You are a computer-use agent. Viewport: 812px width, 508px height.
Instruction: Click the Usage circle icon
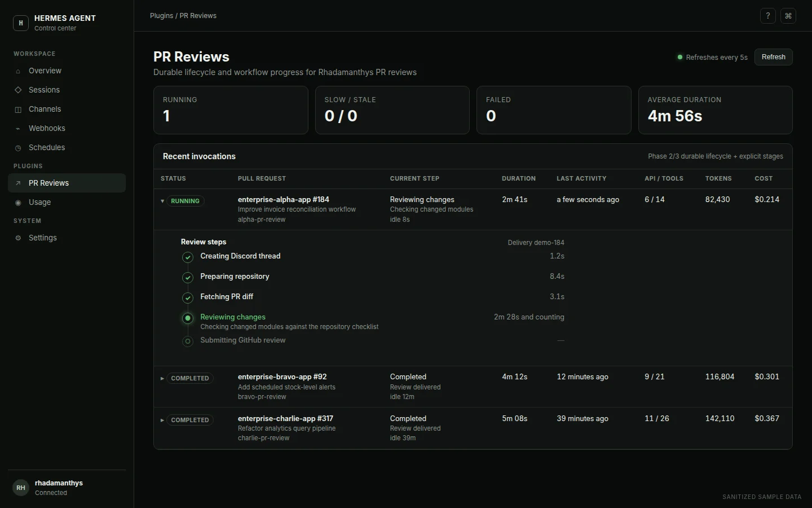click(18, 203)
